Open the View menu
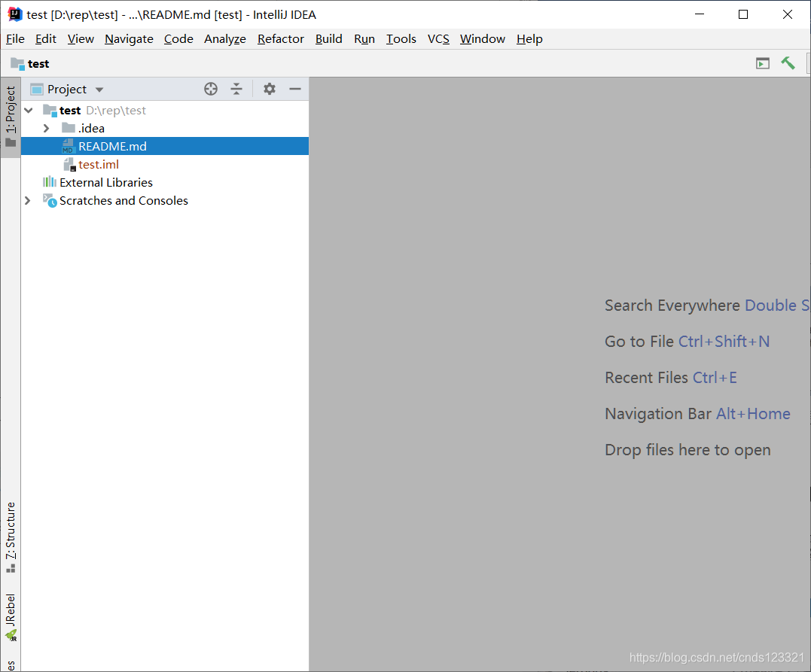The width and height of the screenshot is (811, 672). point(81,39)
